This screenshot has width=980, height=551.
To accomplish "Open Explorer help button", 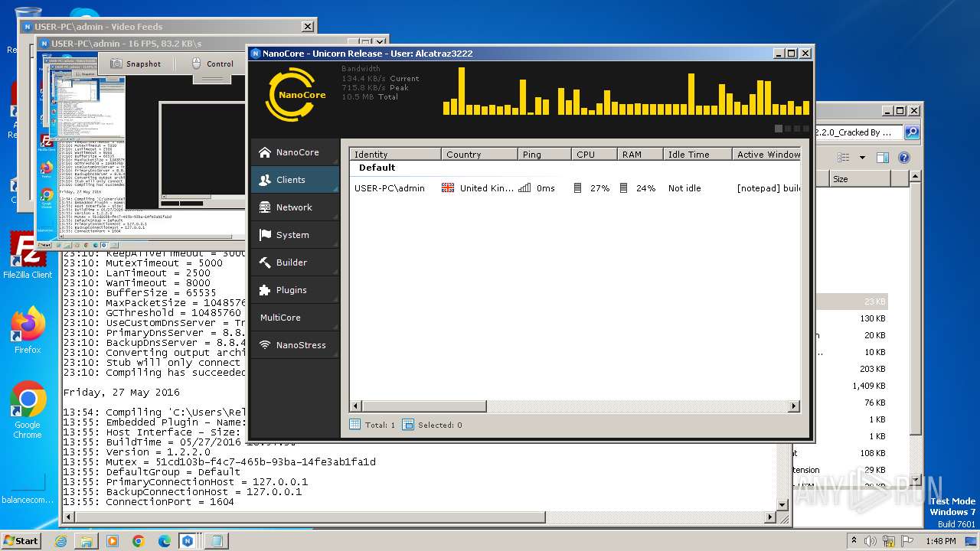I will pyautogui.click(x=903, y=158).
